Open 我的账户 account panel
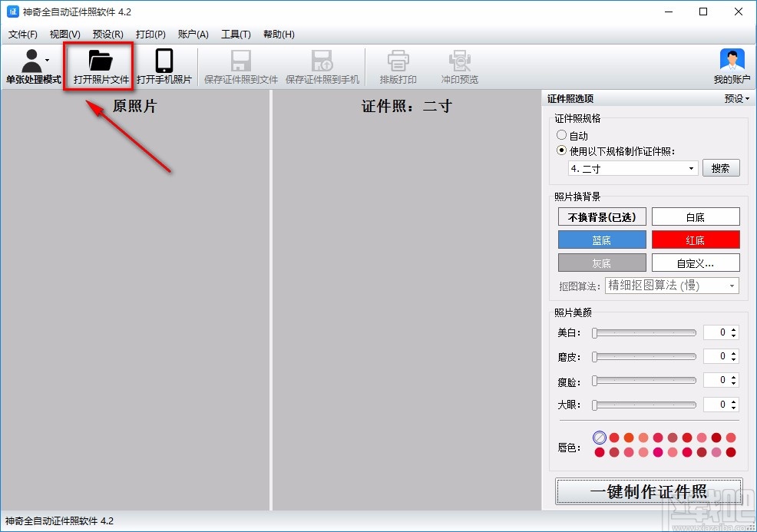Image resolution: width=757 pixels, height=532 pixels. (x=731, y=65)
